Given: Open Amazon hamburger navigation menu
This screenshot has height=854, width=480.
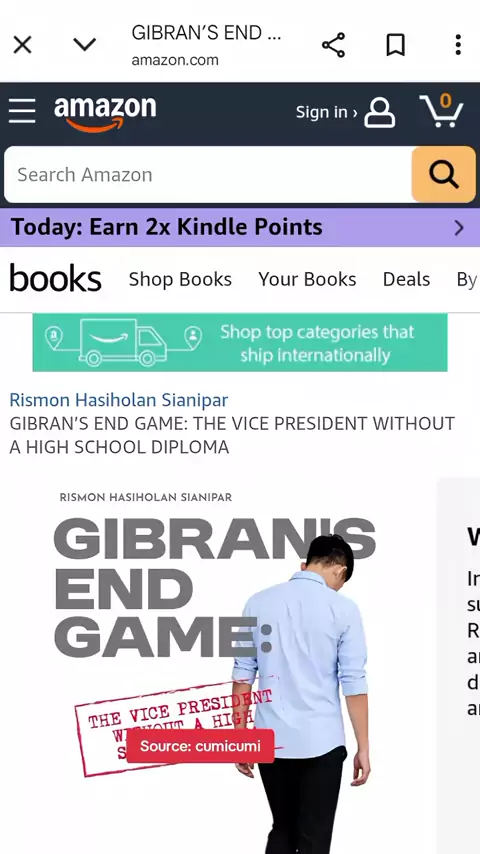Looking at the screenshot, I should tap(22, 111).
